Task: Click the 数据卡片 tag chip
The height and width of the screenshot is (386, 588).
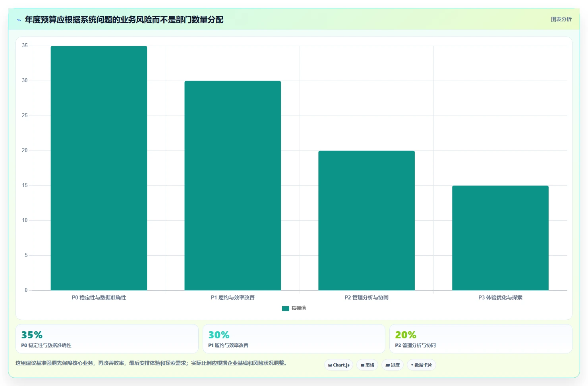Action: (x=421, y=365)
